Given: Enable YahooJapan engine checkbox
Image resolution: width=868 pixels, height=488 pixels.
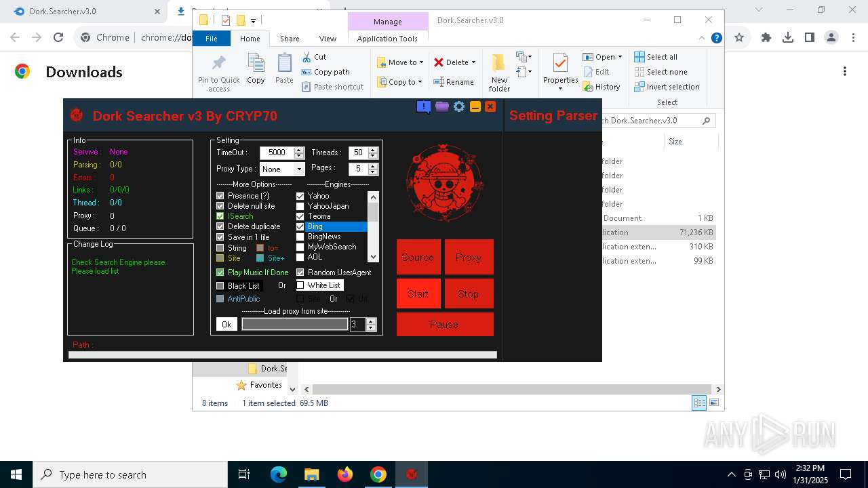Looking at the screenshot, I should [300, 206].
